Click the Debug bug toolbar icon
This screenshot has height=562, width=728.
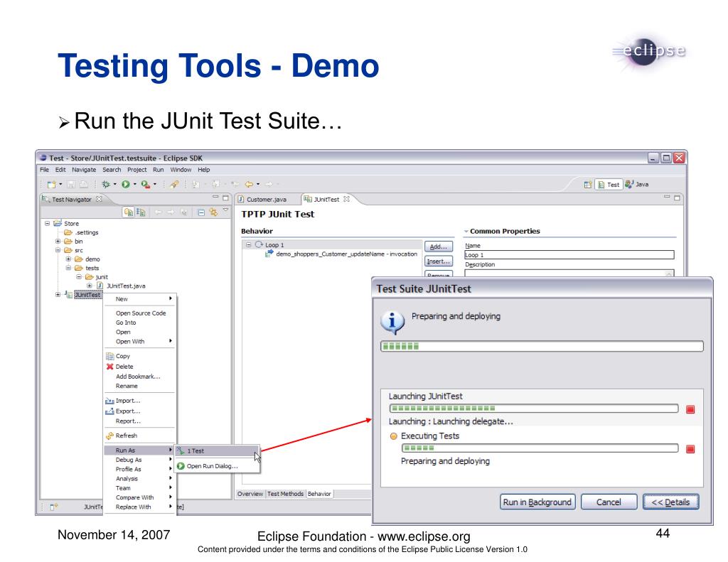106,184
